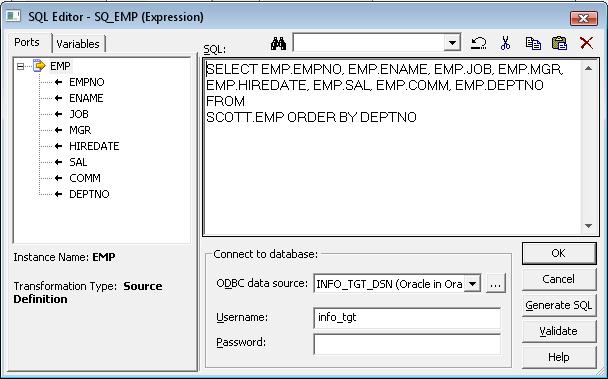Click the EMP.HIREDATE second SQL line
This screenshot has width=608, height=379.
point(375,85)
